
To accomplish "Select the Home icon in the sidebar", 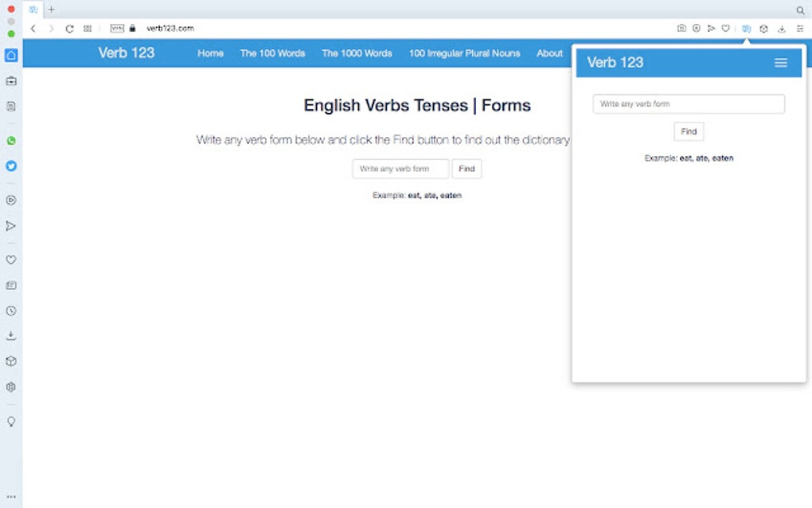I will pyautogui.click(x=11, y=55).
